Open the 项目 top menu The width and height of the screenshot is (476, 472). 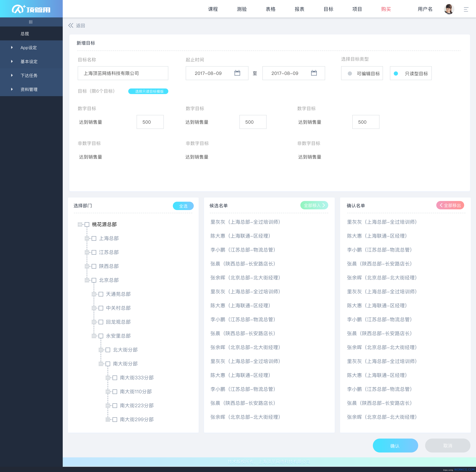357,9
